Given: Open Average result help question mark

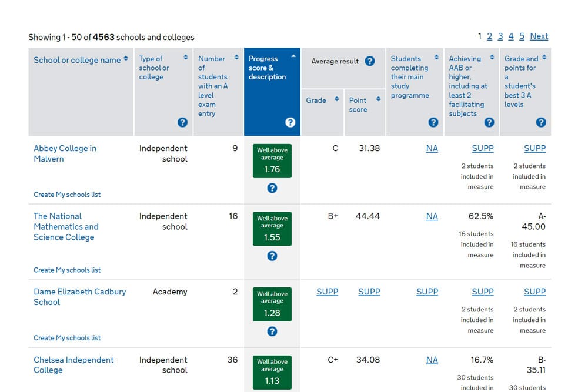Looking at the screenshot, I should coord(370,61).
